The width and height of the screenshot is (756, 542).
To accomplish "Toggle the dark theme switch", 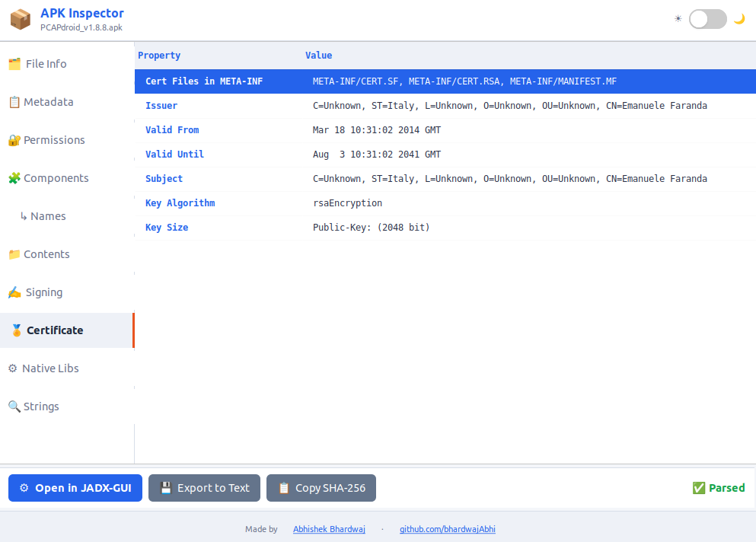I will [x=708, y=19].
